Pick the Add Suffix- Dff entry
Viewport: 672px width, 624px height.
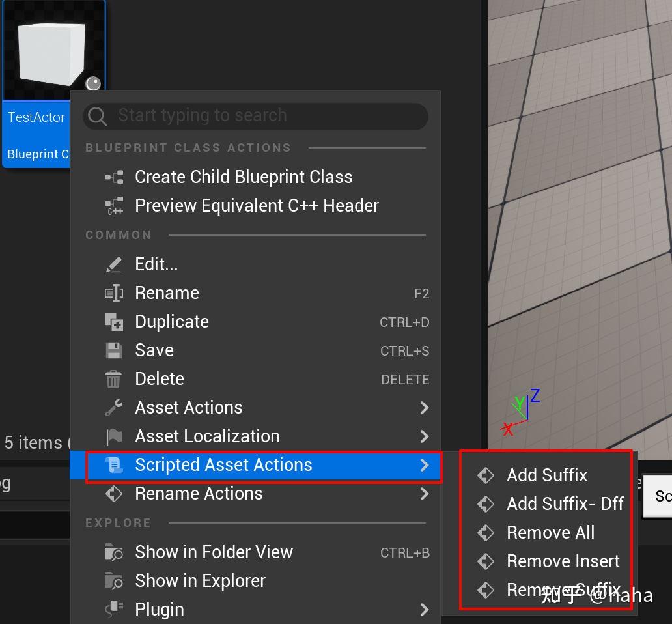[x=565, y=504]
